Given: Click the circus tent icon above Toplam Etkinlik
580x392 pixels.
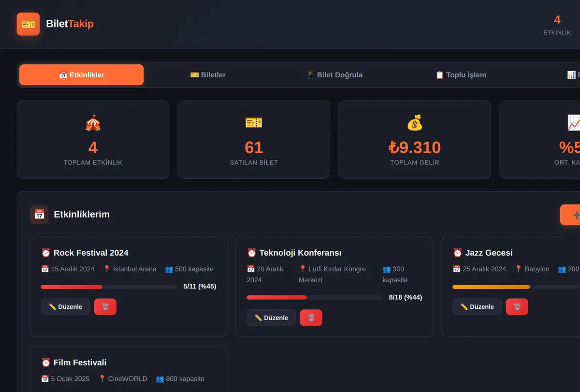Looking at the screenshot, I should click(93, 123).
